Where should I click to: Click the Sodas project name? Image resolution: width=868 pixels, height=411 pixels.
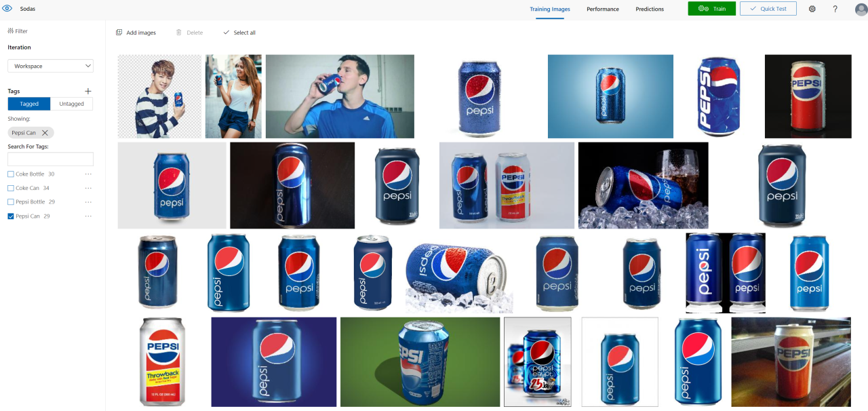click(28, 9)
